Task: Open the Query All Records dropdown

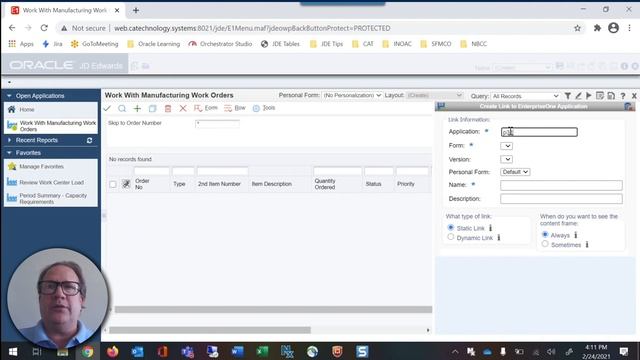Action: click(x=525, y=96)
